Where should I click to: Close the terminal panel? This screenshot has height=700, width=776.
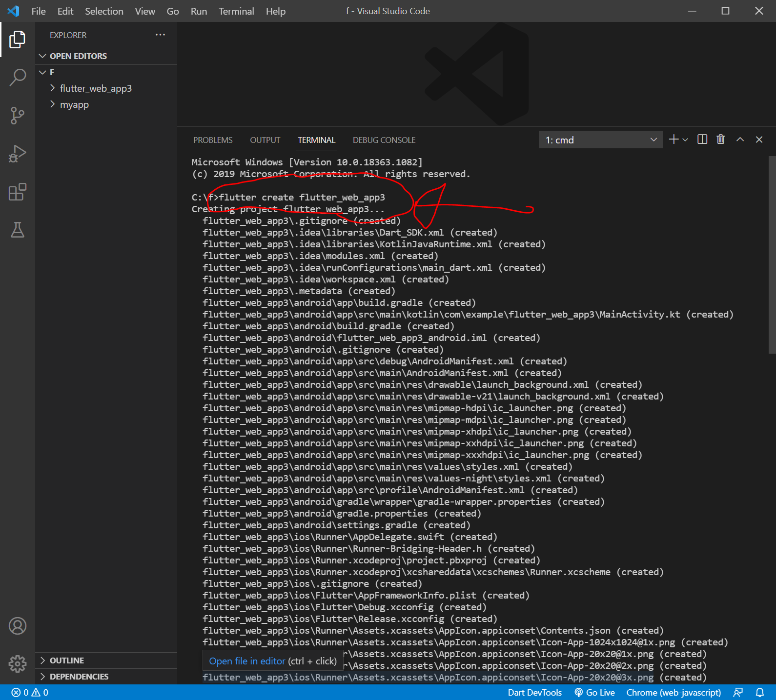tap(759, 140)
